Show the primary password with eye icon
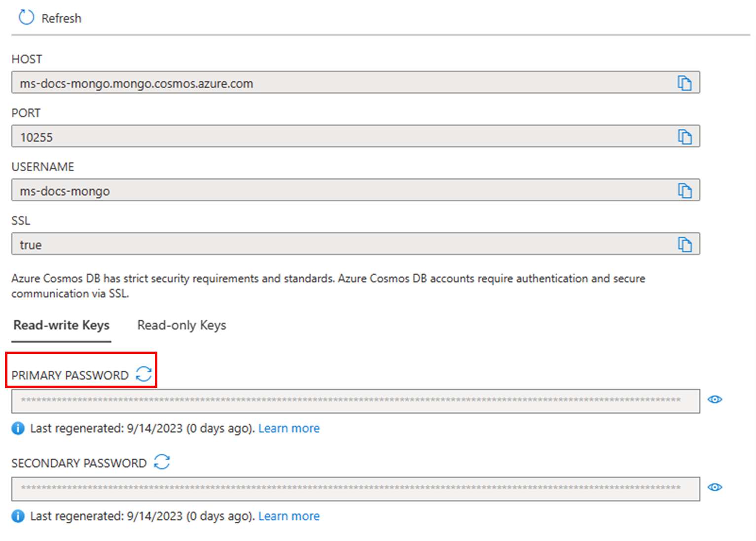The image size is (756, 541). pos(715,399)
